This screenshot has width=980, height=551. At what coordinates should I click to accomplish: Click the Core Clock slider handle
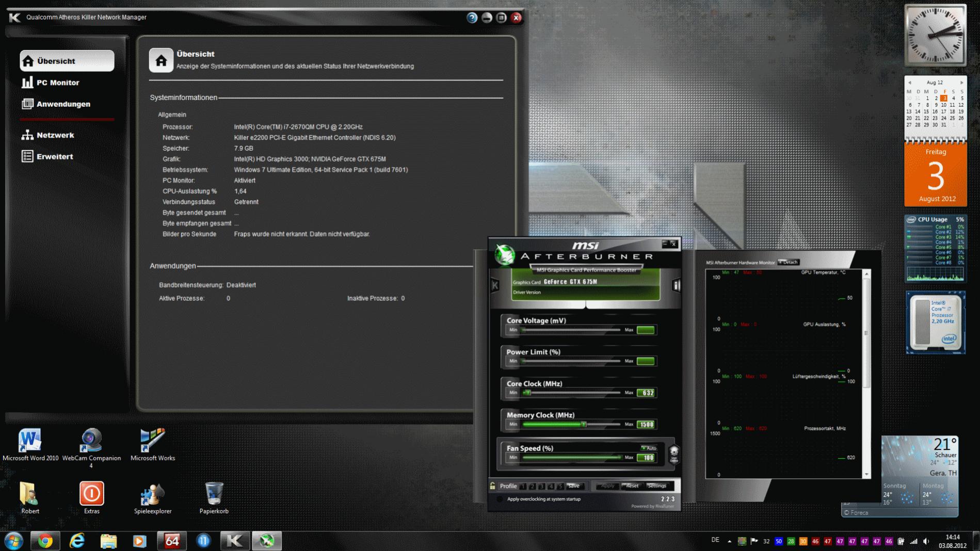pyautogui.click(x=527, y=393)
